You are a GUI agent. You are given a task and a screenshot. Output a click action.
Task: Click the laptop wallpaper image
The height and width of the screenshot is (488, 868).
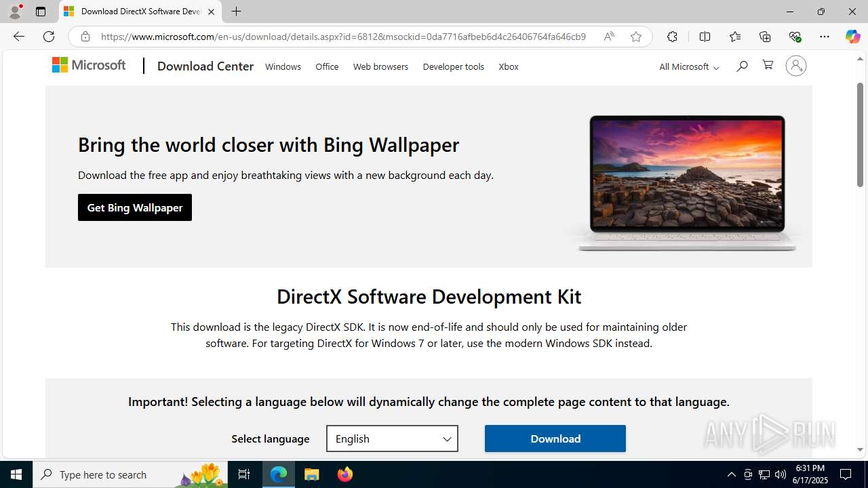tap(686, 183)
